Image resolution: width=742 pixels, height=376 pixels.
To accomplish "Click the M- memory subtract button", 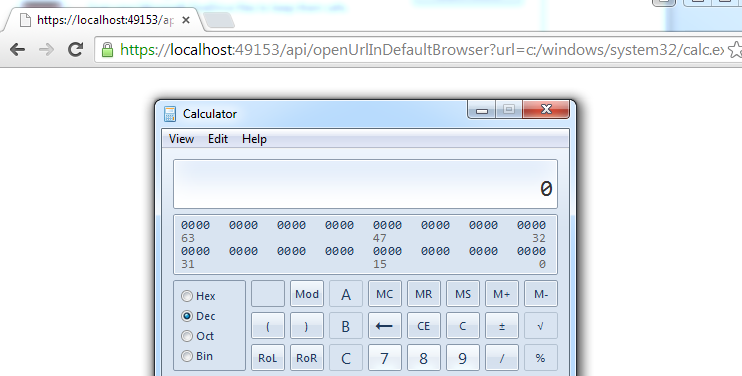I will (541, 294).
